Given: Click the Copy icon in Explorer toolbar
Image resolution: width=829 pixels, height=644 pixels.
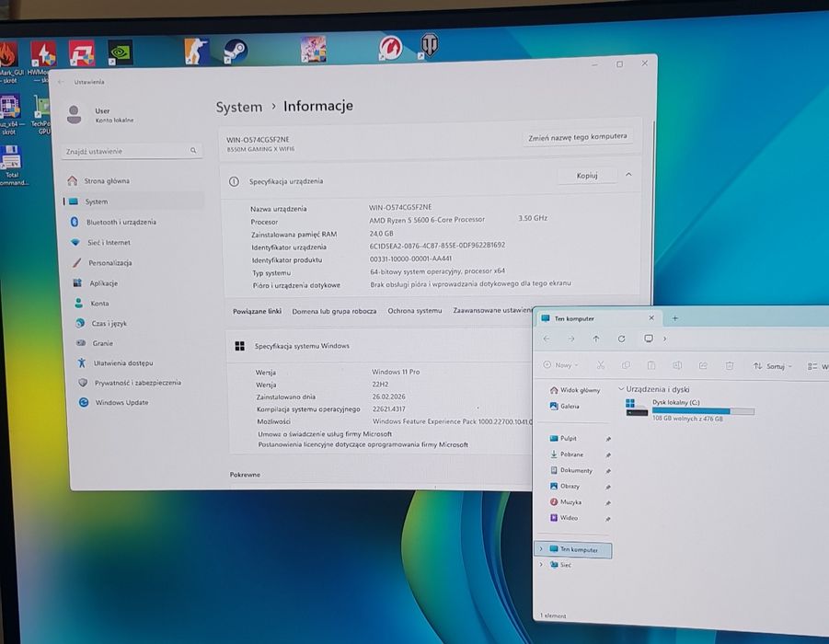Looking at the screenshot, I should [626, 365].
